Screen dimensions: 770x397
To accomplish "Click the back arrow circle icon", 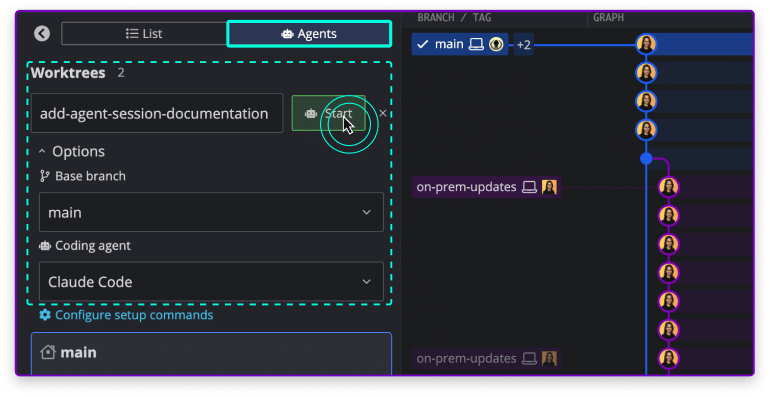I will [x=42, y=33].
